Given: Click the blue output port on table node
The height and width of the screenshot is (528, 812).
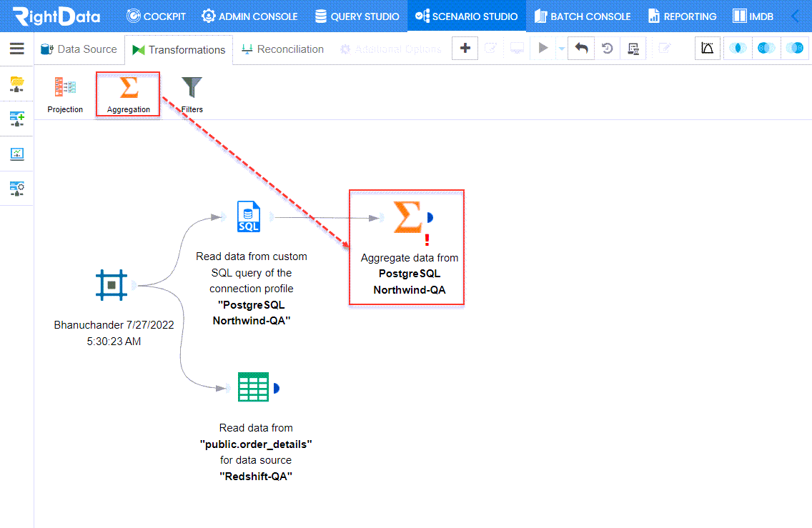Looking at the screenshot, I should tap(276, 388).
